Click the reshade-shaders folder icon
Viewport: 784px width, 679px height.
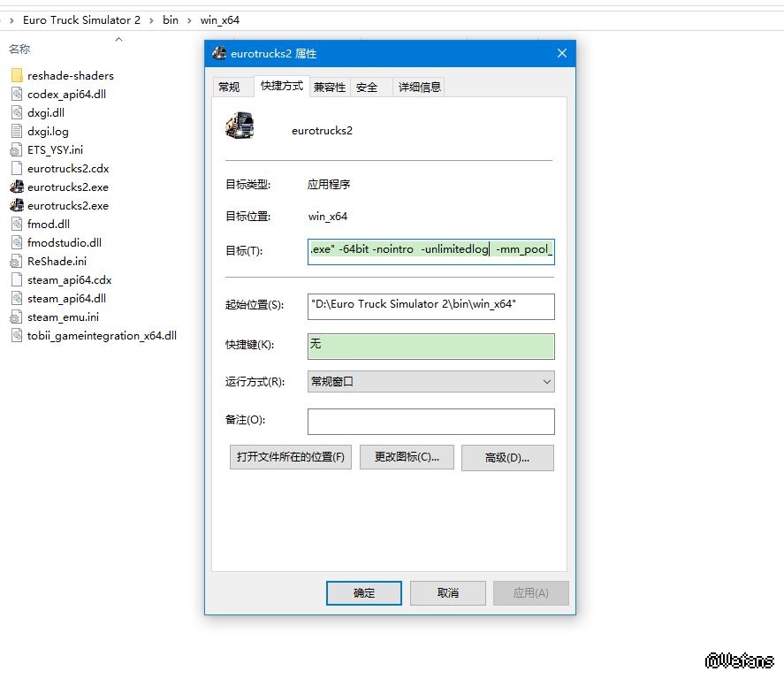point(17,75)
